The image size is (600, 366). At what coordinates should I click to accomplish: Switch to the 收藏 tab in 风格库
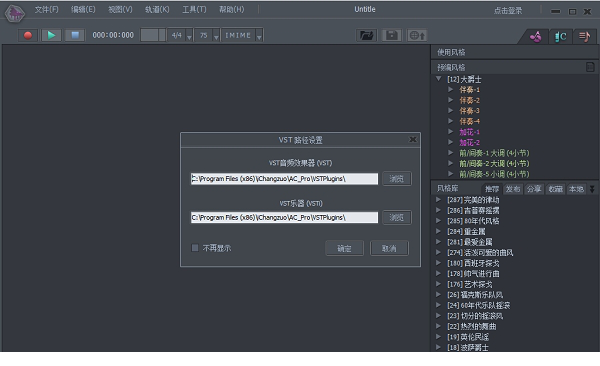(x=555, y=189)
